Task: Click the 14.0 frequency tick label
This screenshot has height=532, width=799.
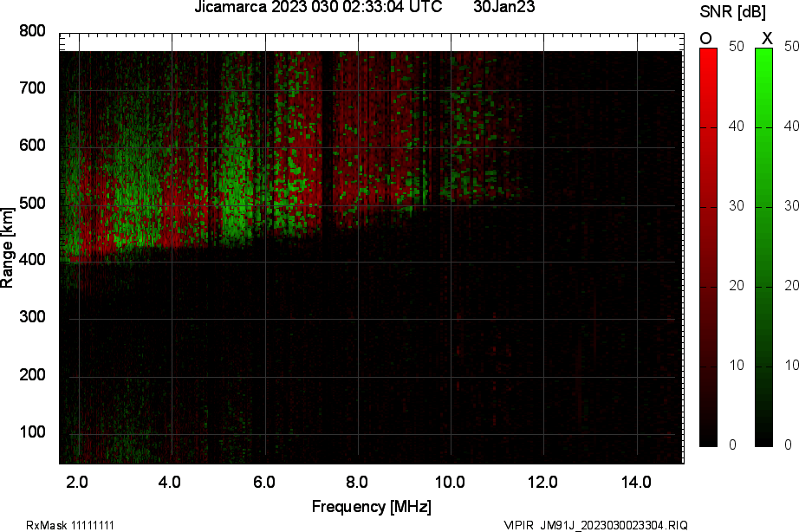Action: pyautogui.click(x=636, y=481)
